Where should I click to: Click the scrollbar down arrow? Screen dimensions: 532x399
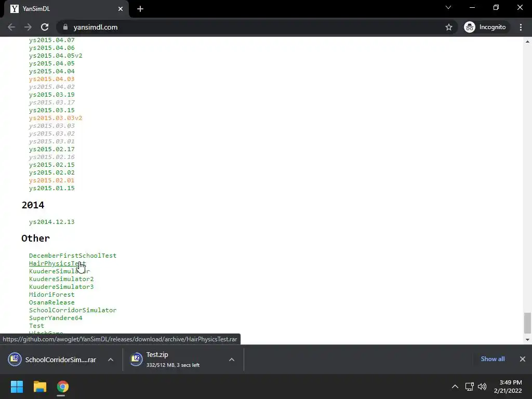coord(527,339)
